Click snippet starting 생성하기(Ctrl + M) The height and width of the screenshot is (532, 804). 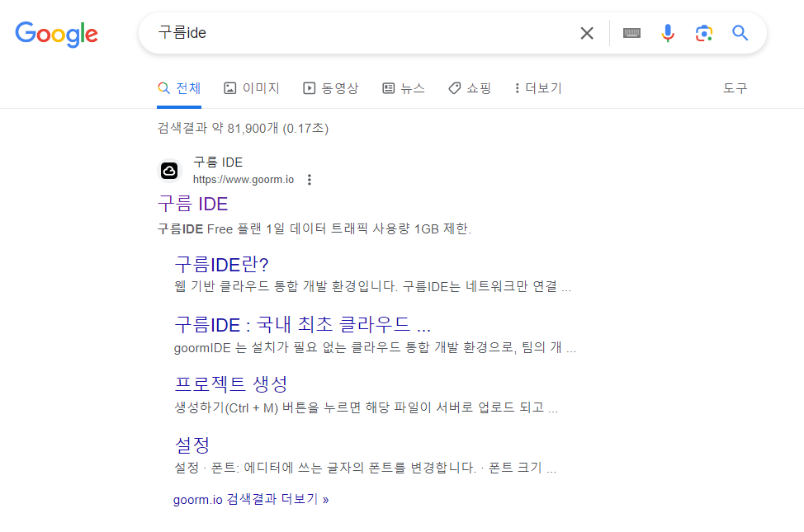pos(367,407)
